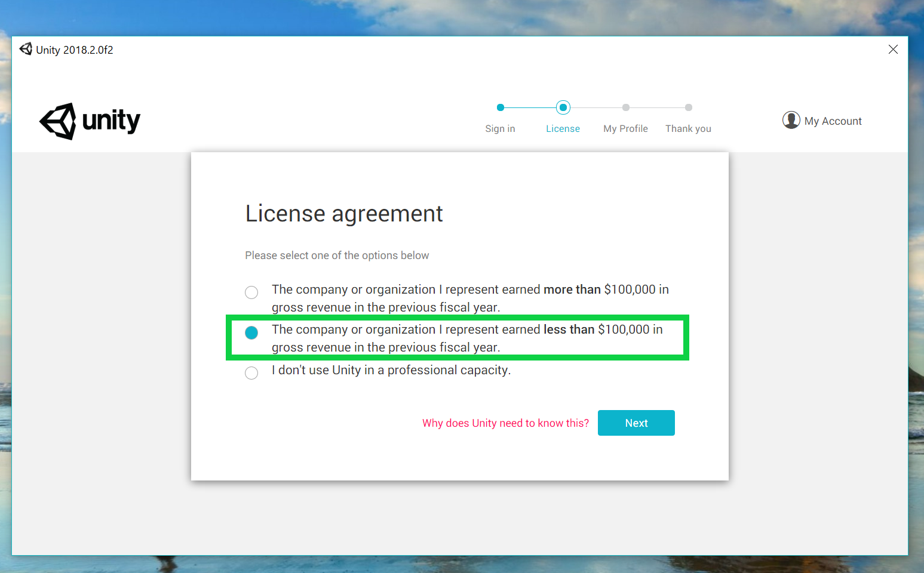Click the License step circle indicator

point(563,107)
